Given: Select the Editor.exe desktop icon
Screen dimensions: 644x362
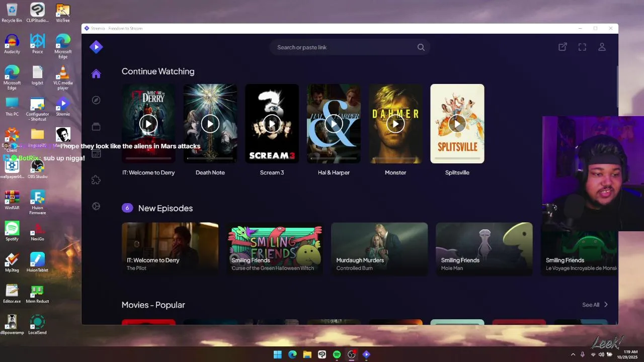Looking at the screenshot, I should [x=12, y=293].
